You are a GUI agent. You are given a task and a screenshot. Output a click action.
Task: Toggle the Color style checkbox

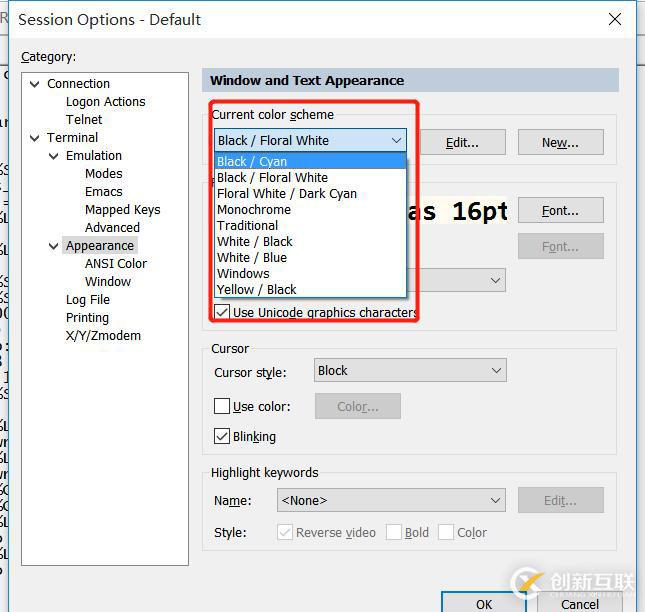point(446,532)
